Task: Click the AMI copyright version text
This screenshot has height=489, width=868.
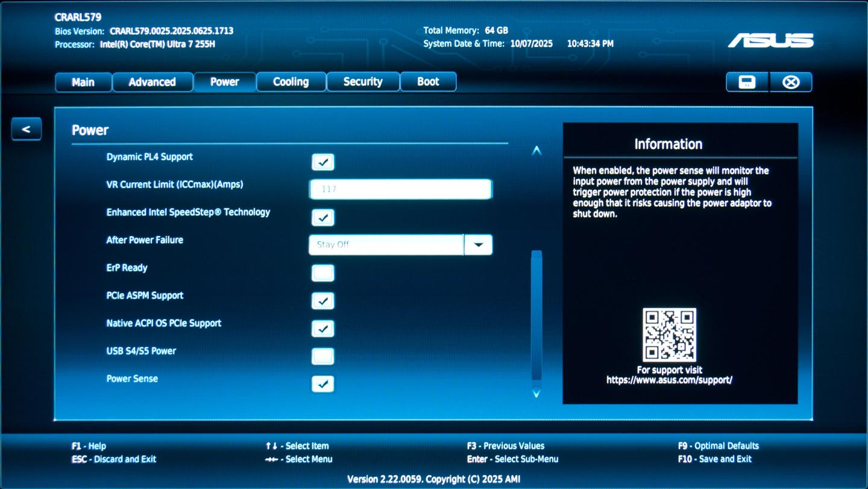Action: point(433,479)
